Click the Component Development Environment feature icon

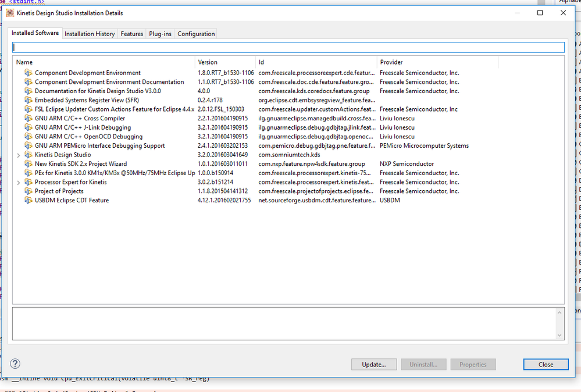click(28, 73)
